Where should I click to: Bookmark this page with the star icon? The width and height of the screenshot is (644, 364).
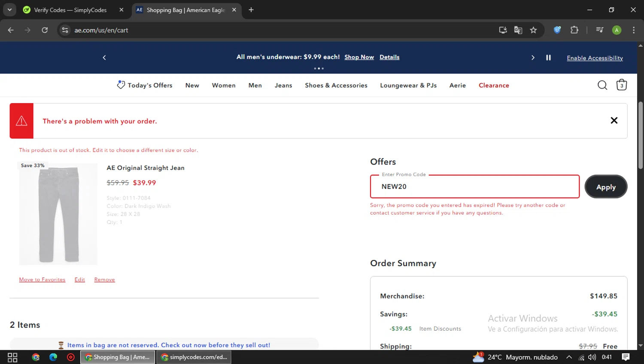point(533,30)
